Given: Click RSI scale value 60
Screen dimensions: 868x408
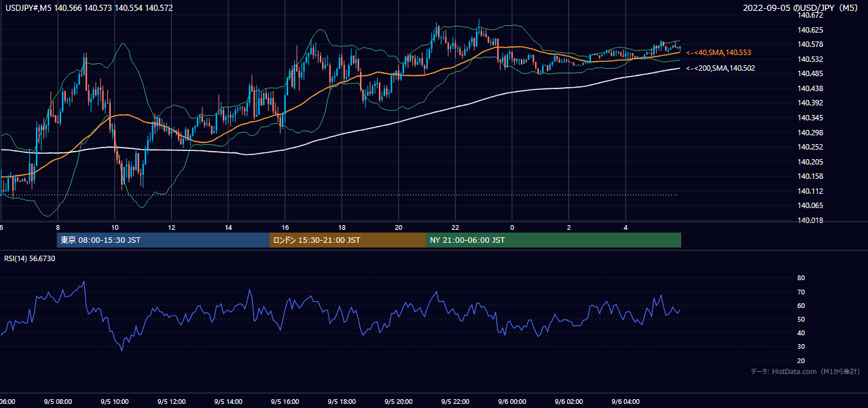Looking at the screenshot, I should pyautogui.click(x=801, y=305).
